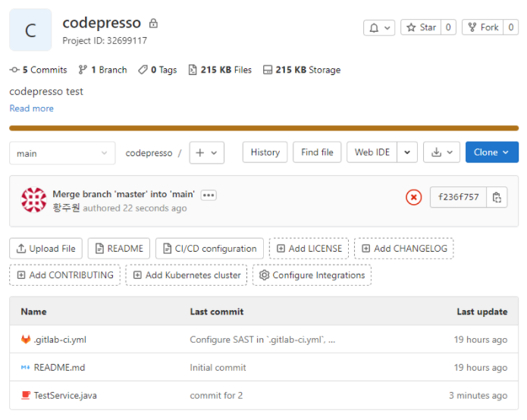Click the codepresso project title
The height and width of the screenshot is (420, 527).
click(x=102, y=23)
